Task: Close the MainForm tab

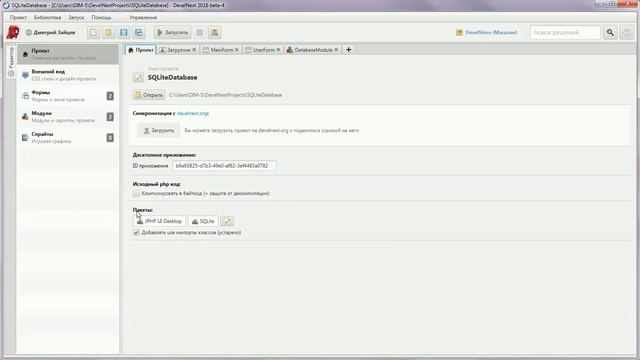Action: (x=237, y=50)
